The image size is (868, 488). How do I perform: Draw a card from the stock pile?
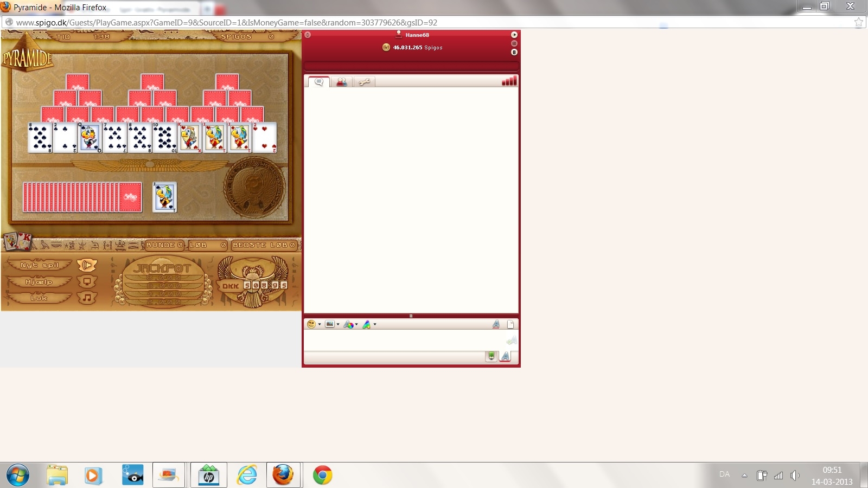(x=82, y=197)
